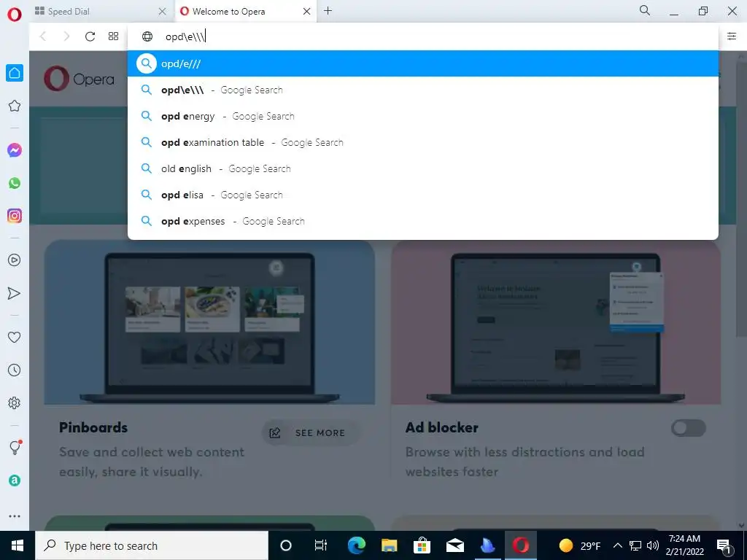Open Settings gear in sidebar
Viewport: 747px width, 560px height.
[x=15, y=402]
